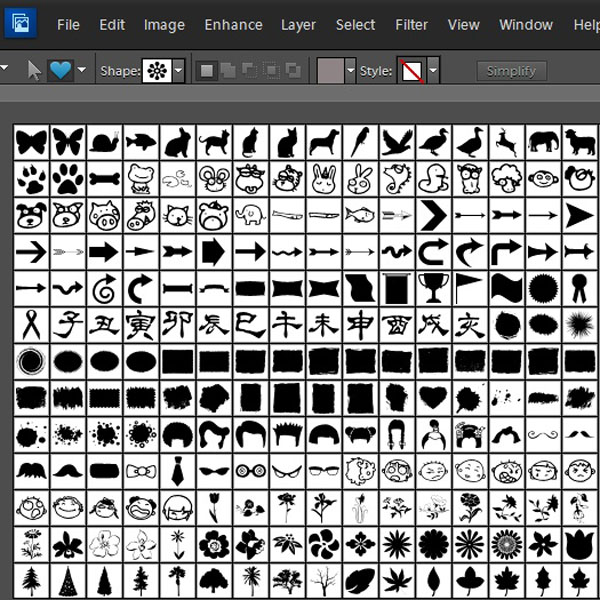Open the Filter menu
The image size is (600, 600).
[x=411, y=24]
